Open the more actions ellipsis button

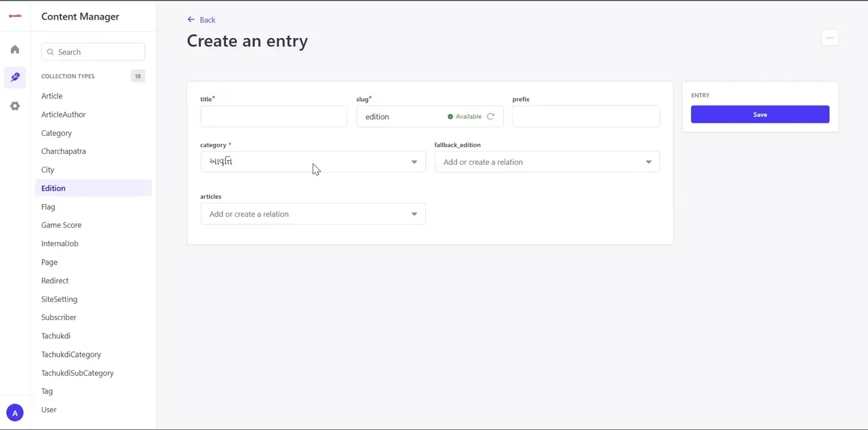pos(829,38)
